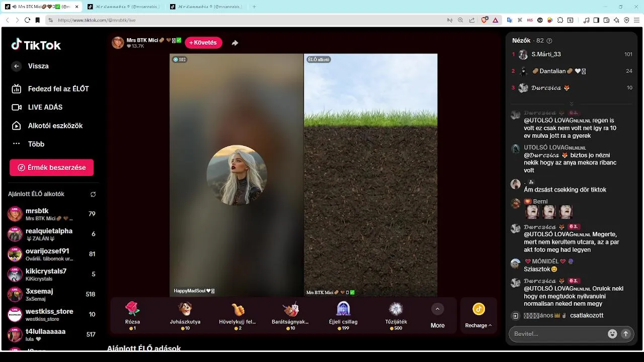This screenshot has height=362, width=644.
Task: Open Brave Wallet
Action: (x=606, y=20)
